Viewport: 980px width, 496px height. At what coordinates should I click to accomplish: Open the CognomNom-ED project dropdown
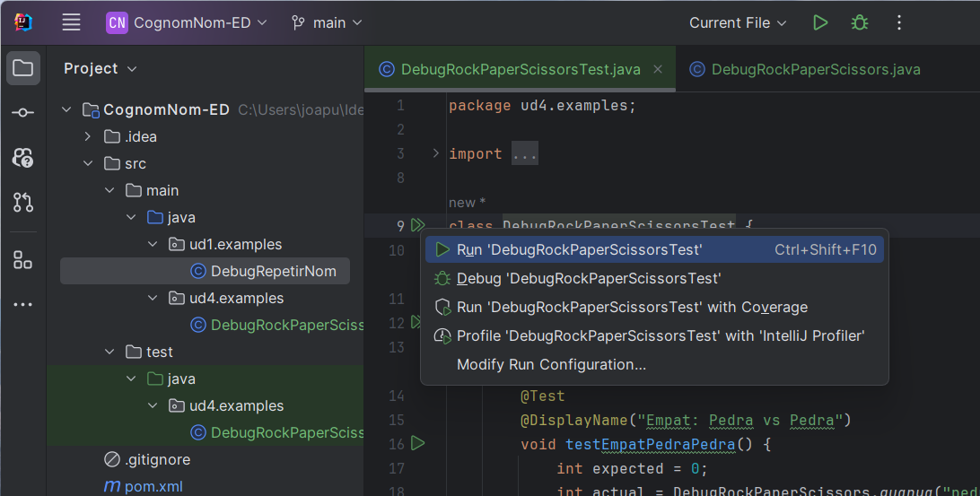(187, 23)
